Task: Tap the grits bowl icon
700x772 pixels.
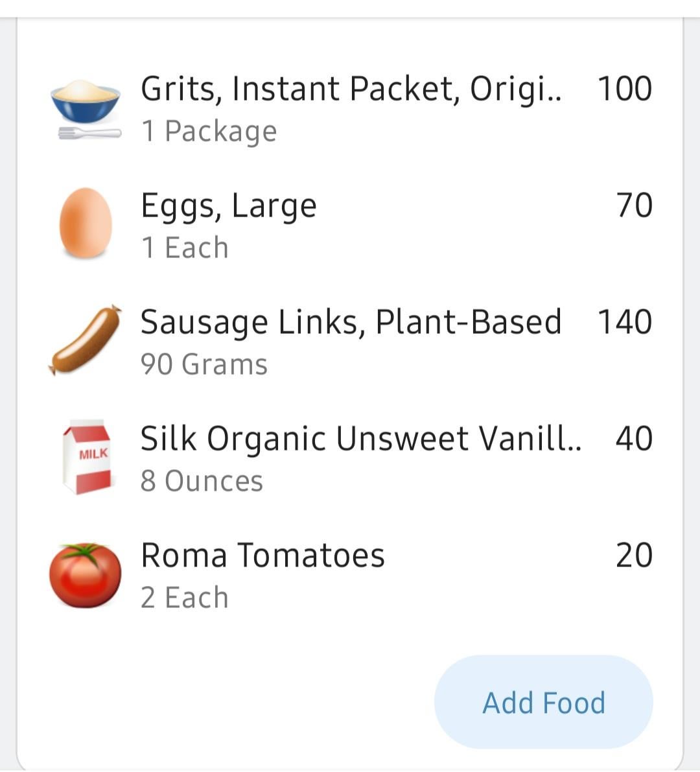Action: point(86,110)
